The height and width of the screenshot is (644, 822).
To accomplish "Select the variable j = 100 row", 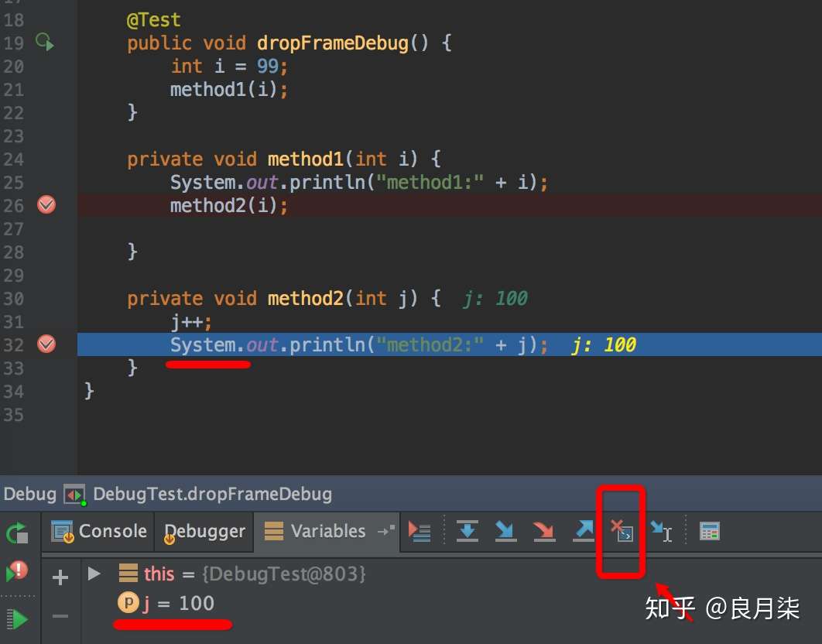I will (x=166, y=603).
